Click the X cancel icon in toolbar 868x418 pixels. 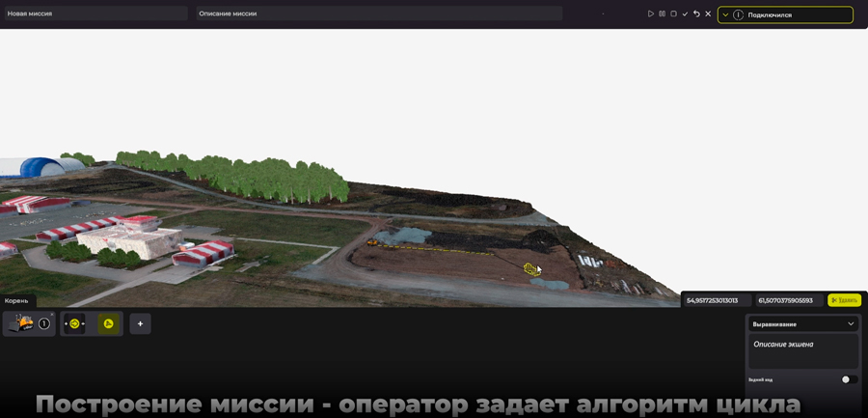pos(708,14)
